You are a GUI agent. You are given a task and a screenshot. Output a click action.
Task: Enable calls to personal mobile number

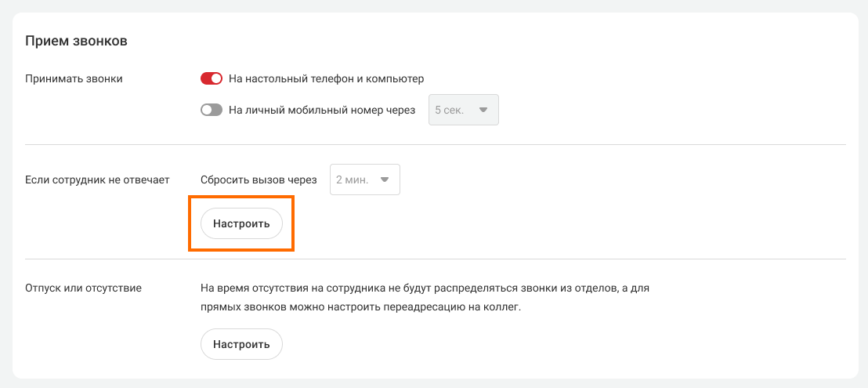(212, 111)
